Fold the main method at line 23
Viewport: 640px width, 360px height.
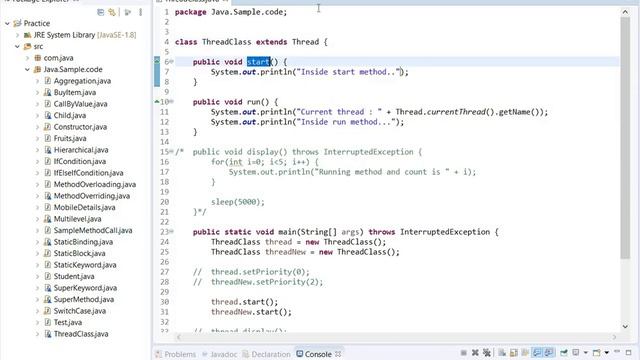[x=172, y=232]
